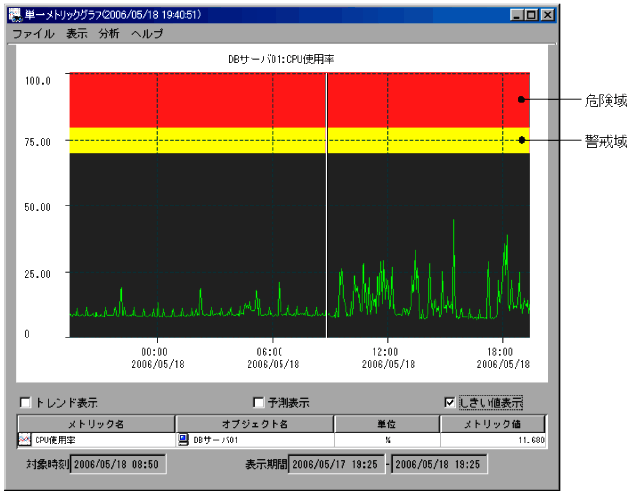Click the 25.00 Y-axis label
This screenshot has width=643, height=494.
[37, 274]
